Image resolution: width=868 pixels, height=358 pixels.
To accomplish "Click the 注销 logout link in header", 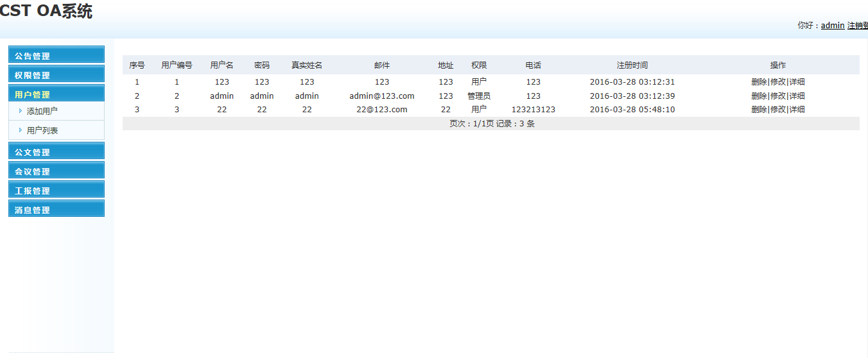I will coord(857,26).
